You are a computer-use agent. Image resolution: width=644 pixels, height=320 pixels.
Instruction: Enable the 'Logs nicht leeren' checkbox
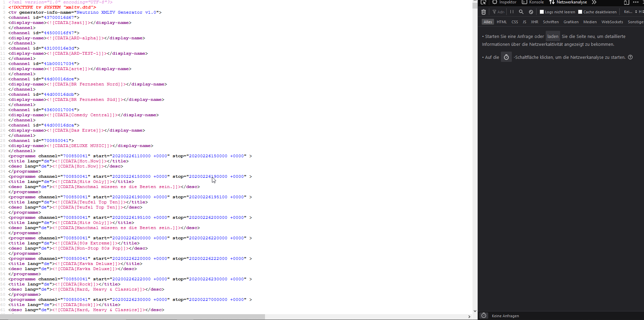point(542,12)
